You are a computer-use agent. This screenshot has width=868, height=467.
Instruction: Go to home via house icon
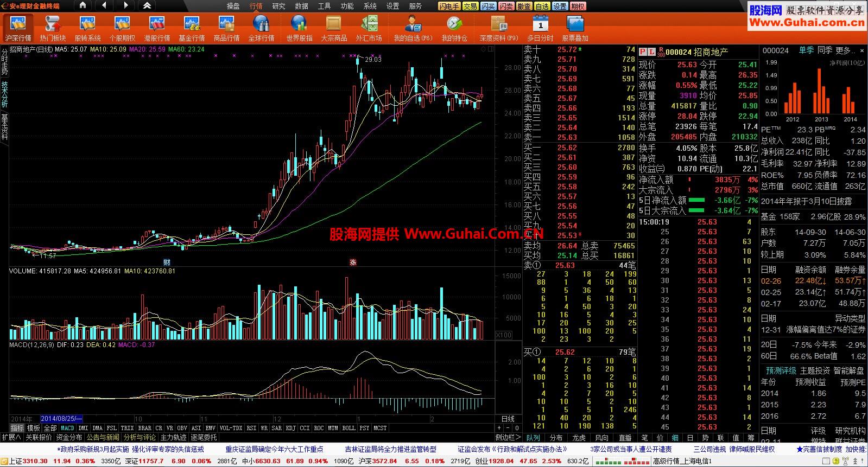click(83, 6)
